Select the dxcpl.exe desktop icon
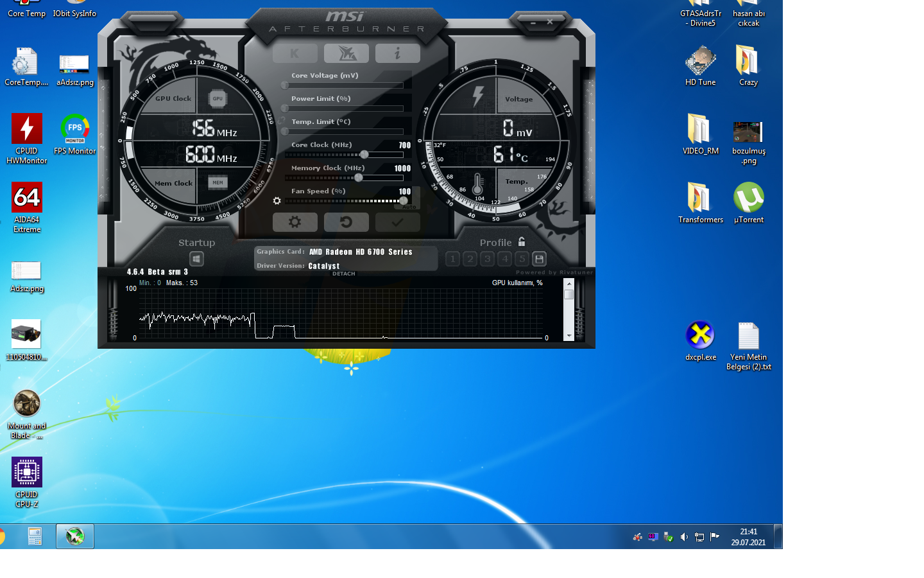Screen dimensions: 924x578 [700, 341]
